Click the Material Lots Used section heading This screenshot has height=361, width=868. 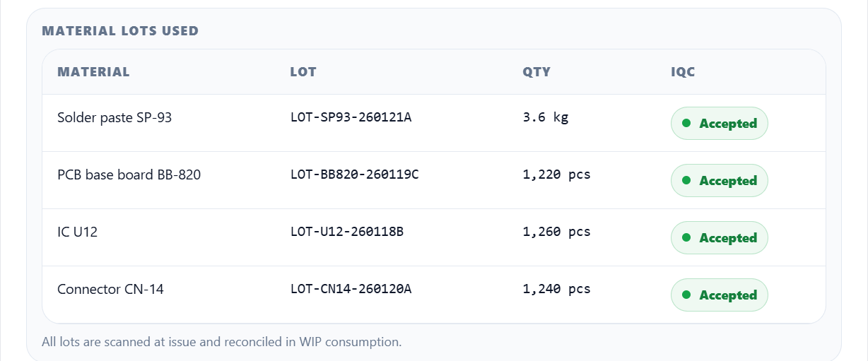click(x=120, y=31)
